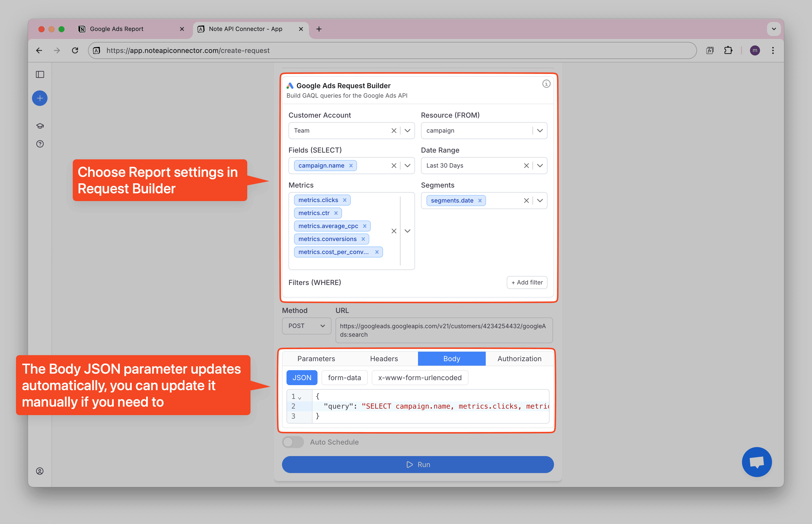Viewport: 812px width, 524px height.
Task: Open the POST method dropdown
Action: tap(306, 326)
